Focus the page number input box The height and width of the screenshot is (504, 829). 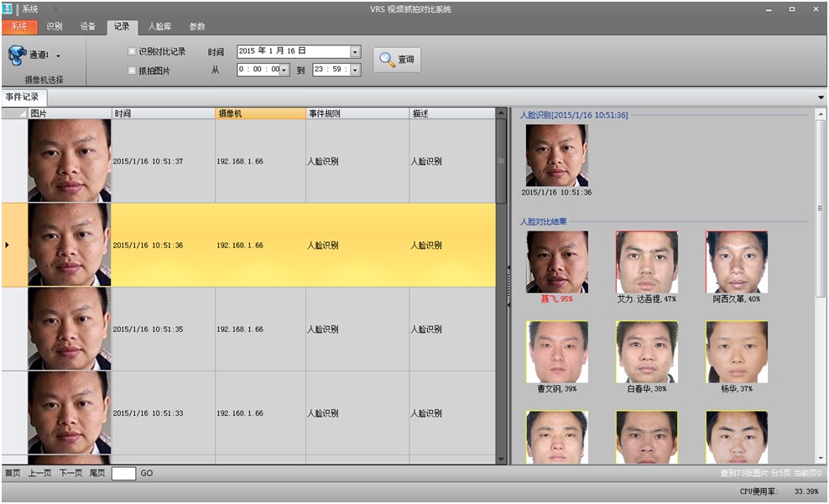tap(123, 473)
